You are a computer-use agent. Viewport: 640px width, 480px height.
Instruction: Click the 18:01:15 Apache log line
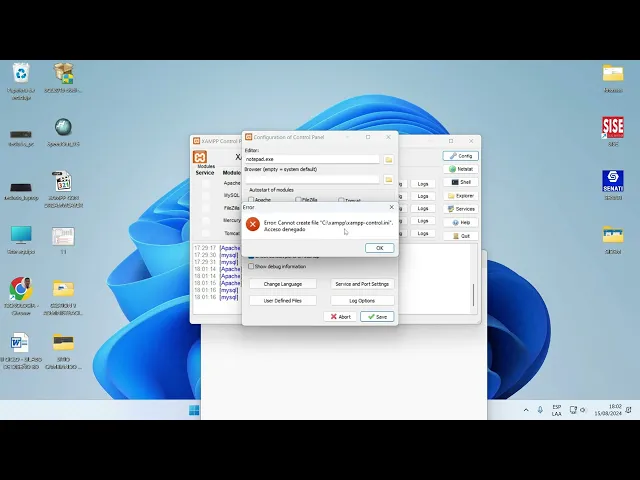click(x=217, y=283)
